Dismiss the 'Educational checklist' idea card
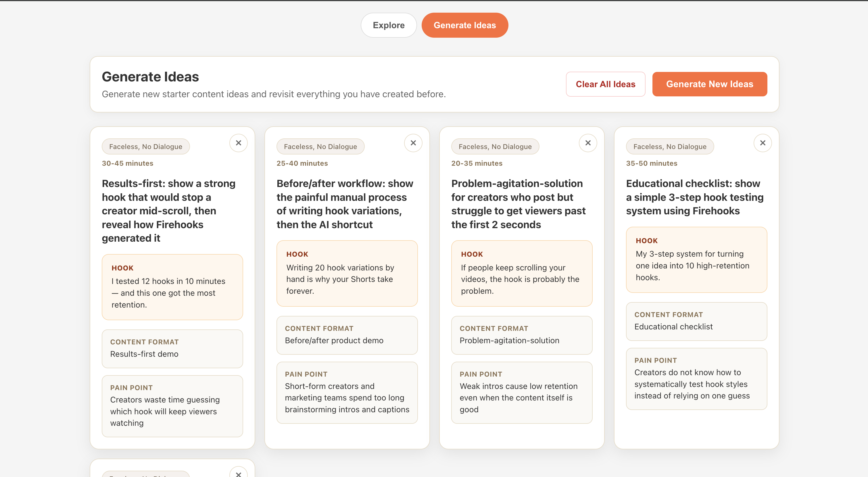Screen dimensions: 868x477 pyautogui.click(x=763, y=143)
